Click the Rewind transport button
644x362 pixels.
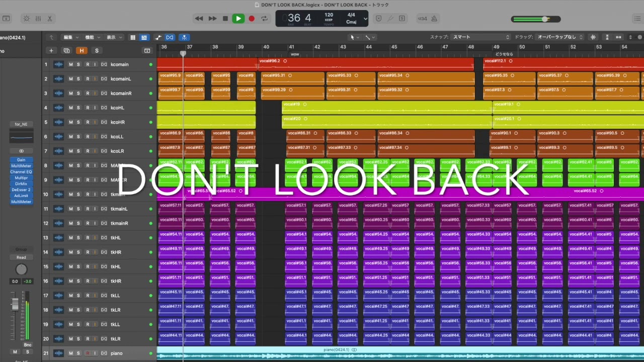tap(199, 19)
